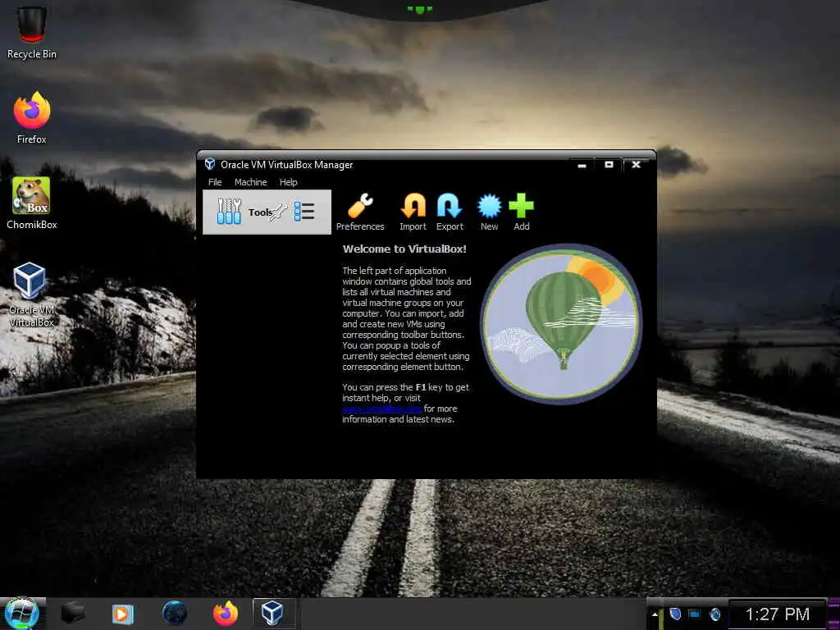Image resolution: width=840 pixels, height=630 pixels.
Task: Click the monitor network tray icon
Action: tap(694, 614)
